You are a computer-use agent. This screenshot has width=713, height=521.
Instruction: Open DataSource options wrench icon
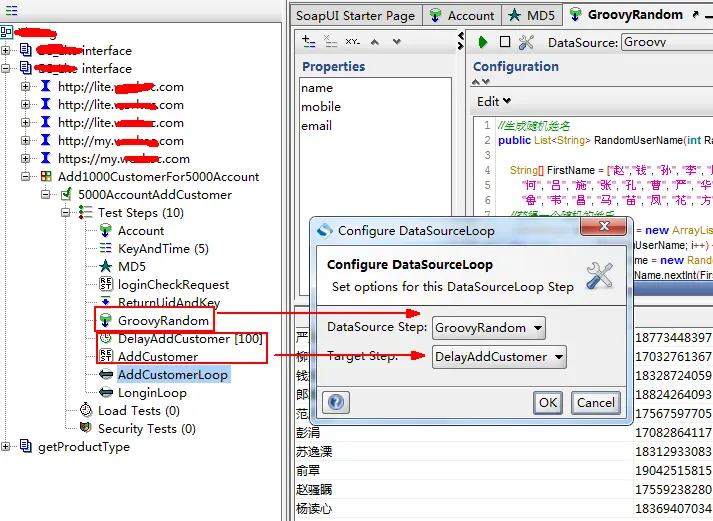pyautogui.click(x=526, y=42)
